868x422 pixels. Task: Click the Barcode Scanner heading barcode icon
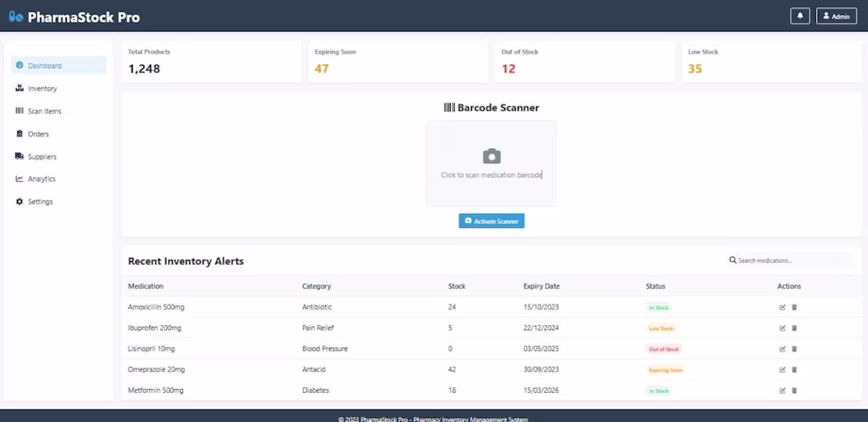[449, 107]
